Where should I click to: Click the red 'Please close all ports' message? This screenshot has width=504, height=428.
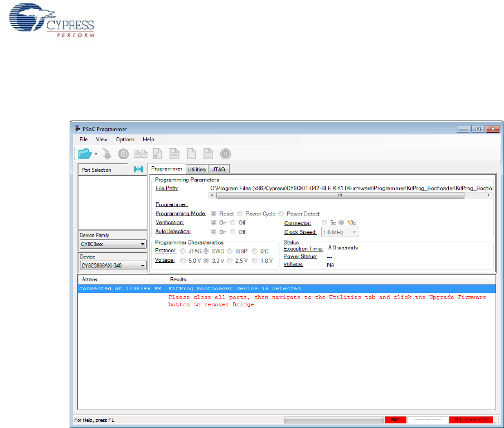coord(327,301)
